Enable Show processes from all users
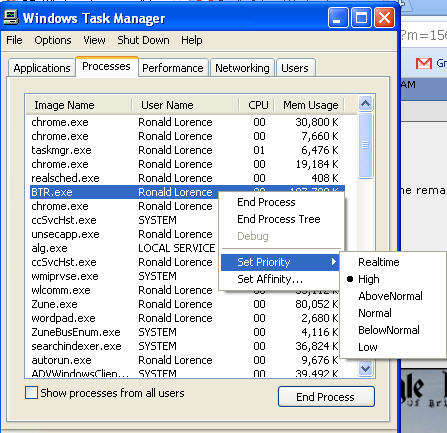Viewport: 447px width, 433px height. (x=31, y=393)
